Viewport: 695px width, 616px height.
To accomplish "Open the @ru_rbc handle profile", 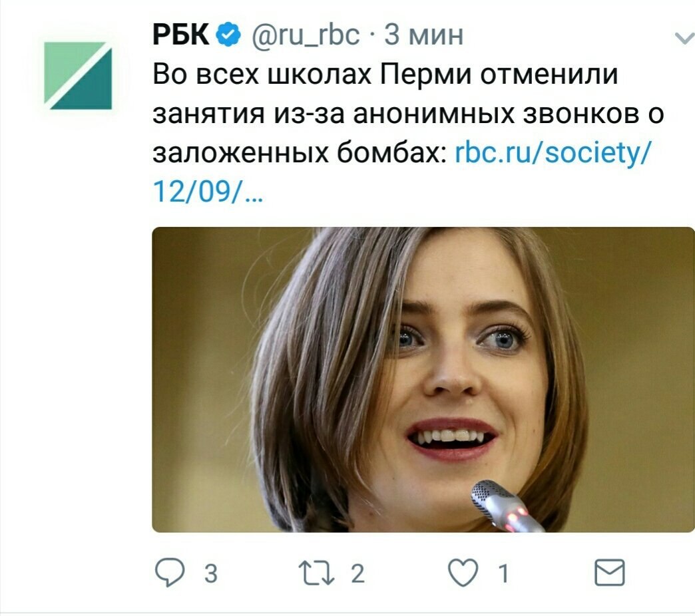I will tap(306, 35).
